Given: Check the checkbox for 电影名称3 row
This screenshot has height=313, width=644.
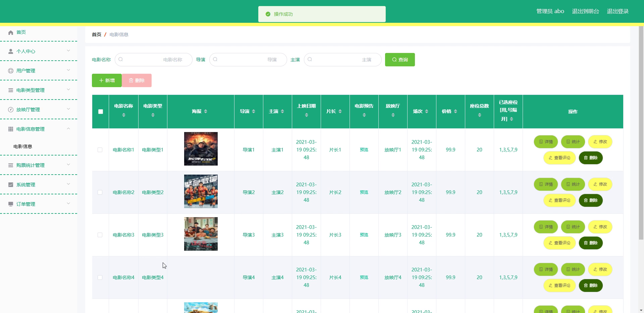Looking at the screenshot, I should 100,235.
